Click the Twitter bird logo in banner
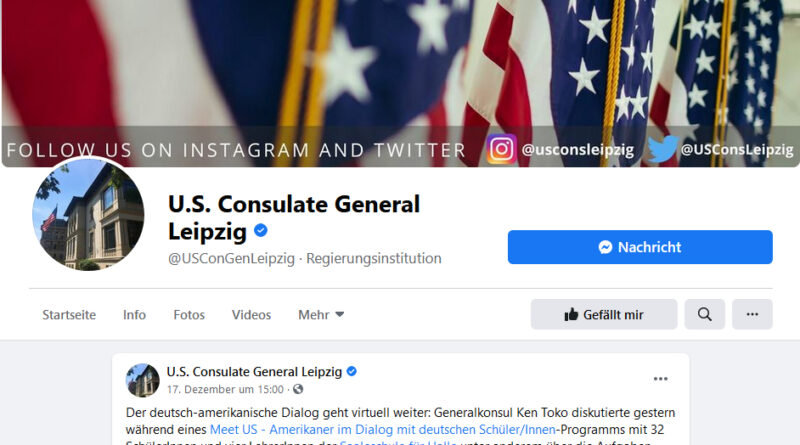Viewport: 800px width, 445px height. [663, 149]
